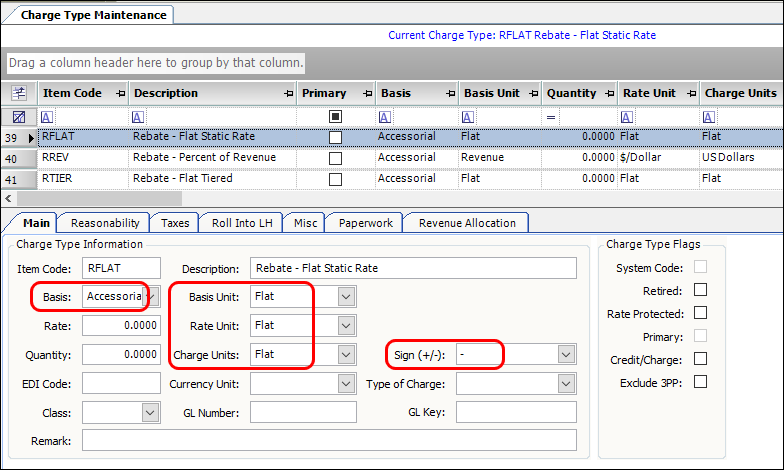Enable the Retired checkbox

click(x=700, y=289)
